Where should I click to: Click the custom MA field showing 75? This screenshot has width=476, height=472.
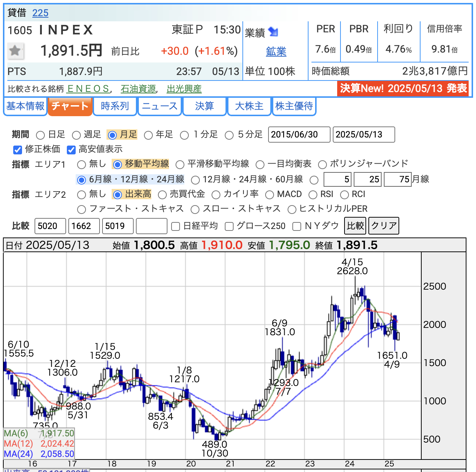[x=398, y=179]
